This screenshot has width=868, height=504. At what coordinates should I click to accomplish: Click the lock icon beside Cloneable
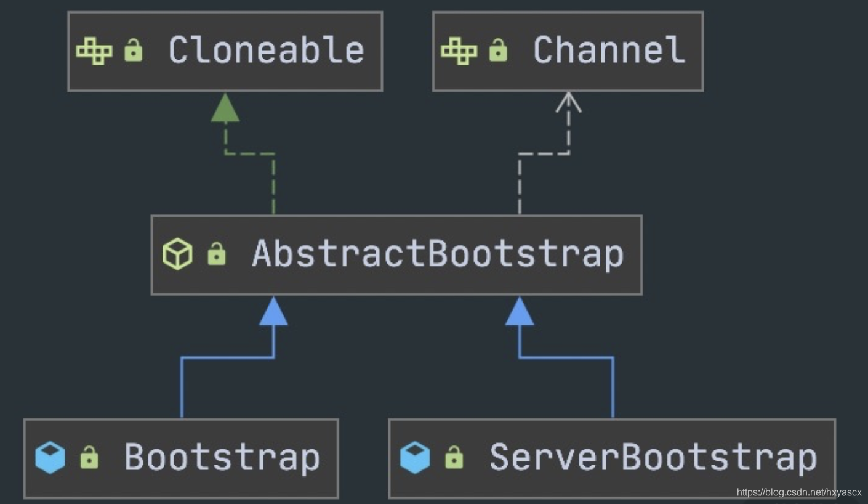click(133, 51)
